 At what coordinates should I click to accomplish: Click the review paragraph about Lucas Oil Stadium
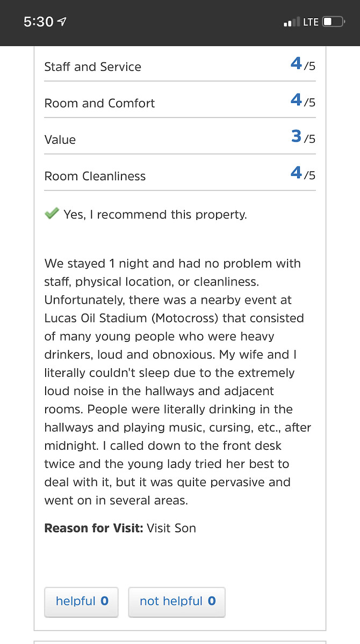[x=178, y=382]
